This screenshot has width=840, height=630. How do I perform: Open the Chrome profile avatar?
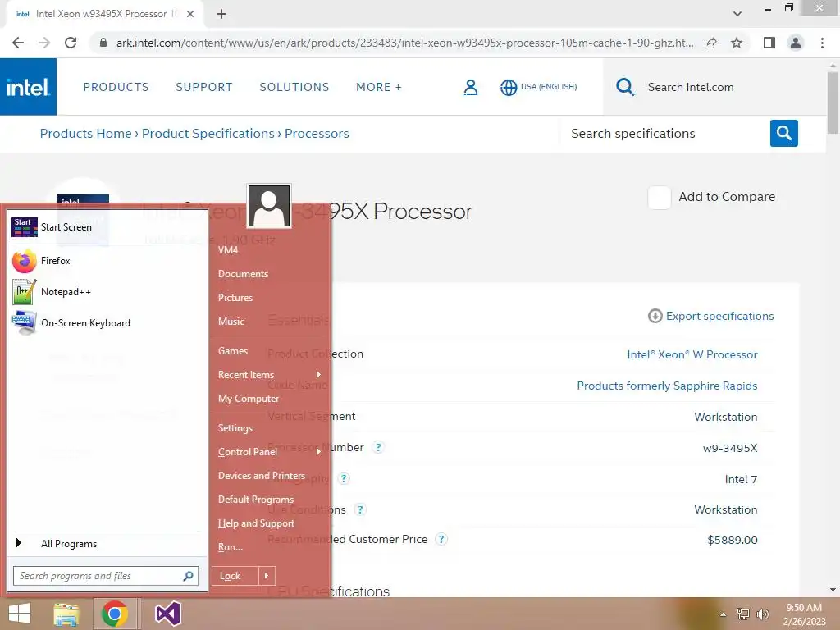click(x=796, y=43)
